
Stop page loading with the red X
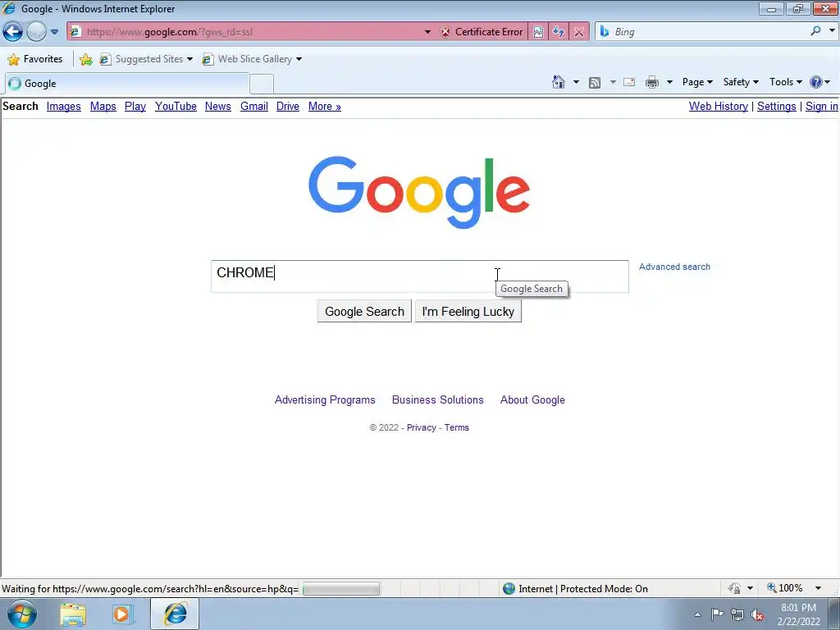tap(579, 32)
